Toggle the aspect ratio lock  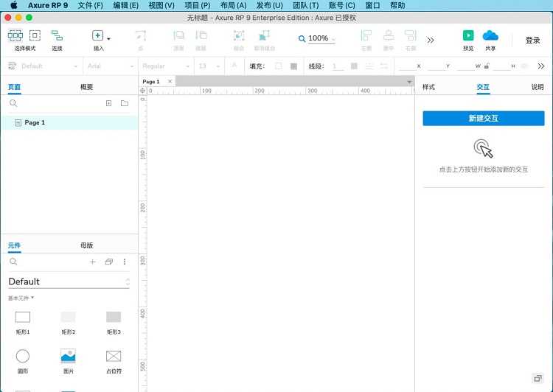coord(487,66)
